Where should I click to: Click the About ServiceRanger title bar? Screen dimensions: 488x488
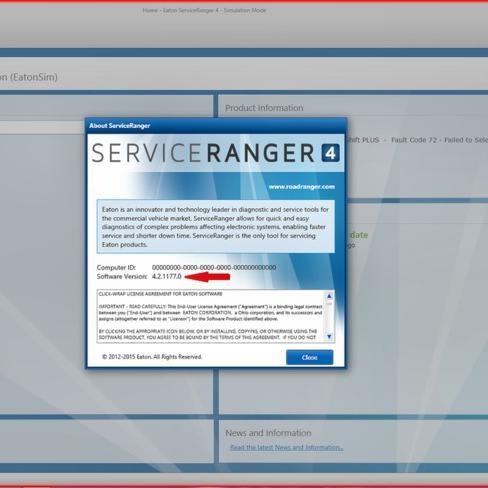[x=216, y=126]
